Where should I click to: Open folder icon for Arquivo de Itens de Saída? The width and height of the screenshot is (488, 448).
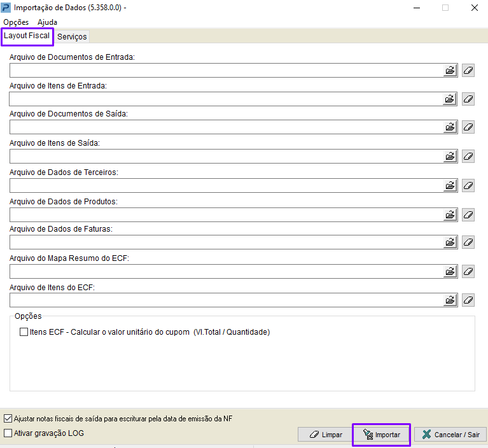pos(450,156)
